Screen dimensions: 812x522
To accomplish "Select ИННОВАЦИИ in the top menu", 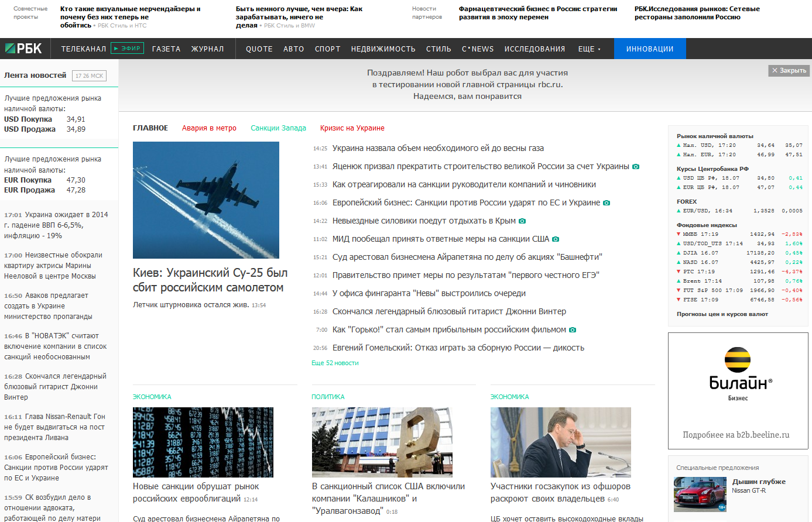I will pos(650,49).
